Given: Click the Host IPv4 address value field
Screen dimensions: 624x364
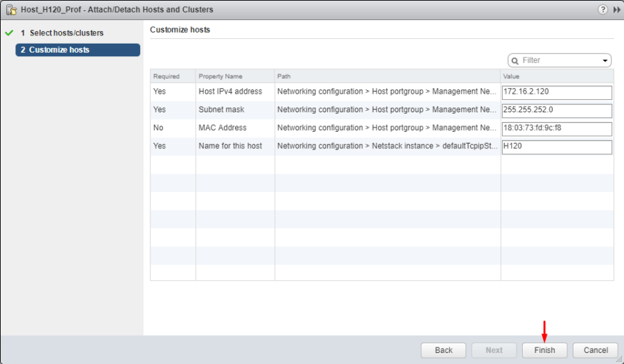Looking at the screenshot, I should (557, 92).
